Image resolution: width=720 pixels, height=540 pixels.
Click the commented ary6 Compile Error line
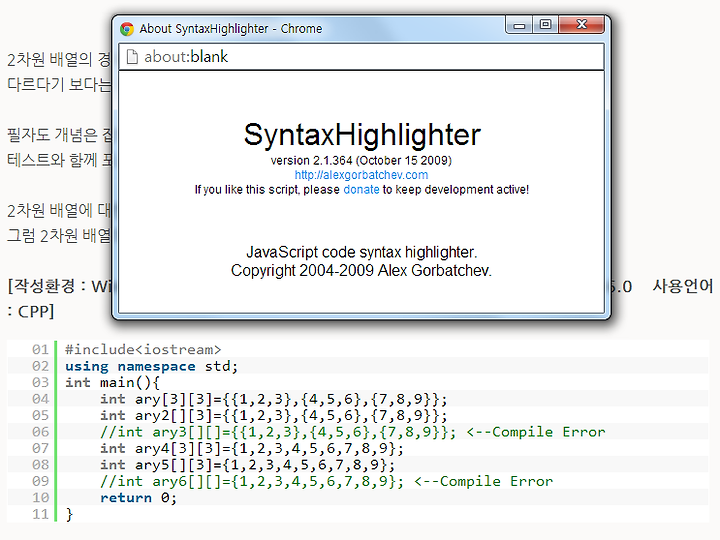tap(326, 481)
